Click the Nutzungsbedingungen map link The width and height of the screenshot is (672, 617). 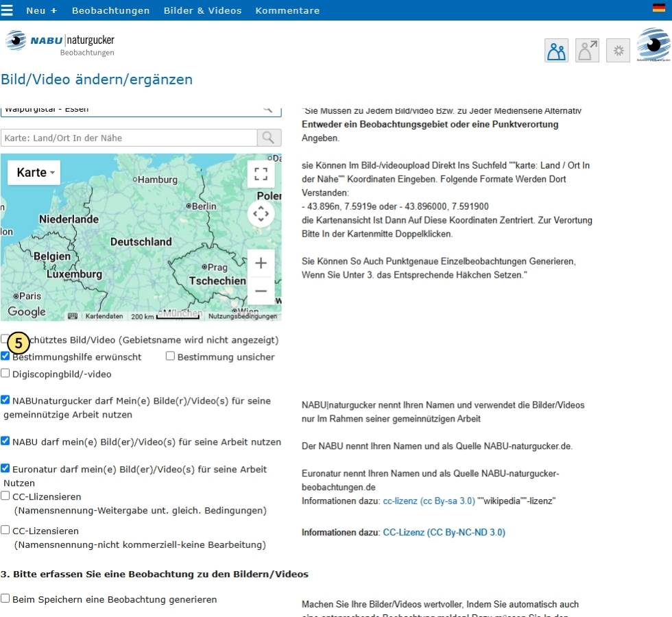coord(243,316)
